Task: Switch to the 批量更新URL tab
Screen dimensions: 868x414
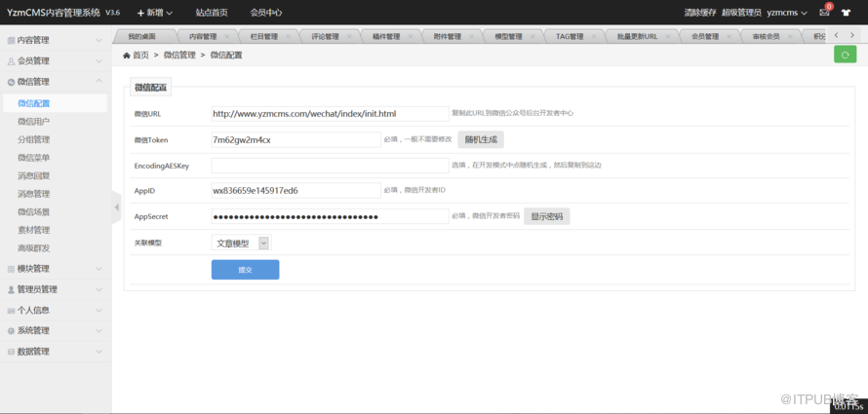Action: [637, 36]
